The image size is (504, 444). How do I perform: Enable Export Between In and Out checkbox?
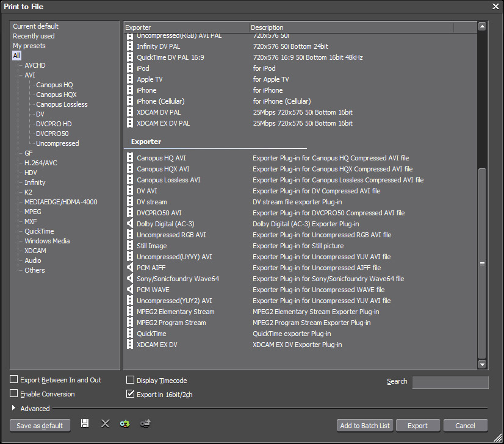point(14,379)
